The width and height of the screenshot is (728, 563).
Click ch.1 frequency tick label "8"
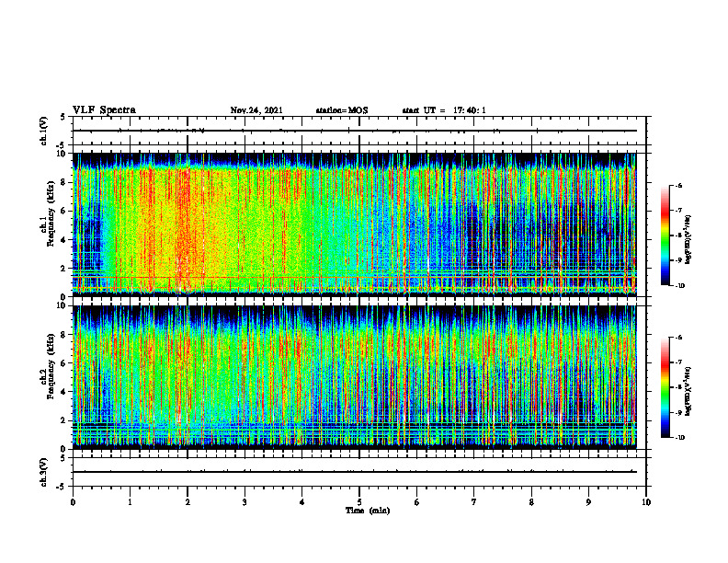point(64,182)
